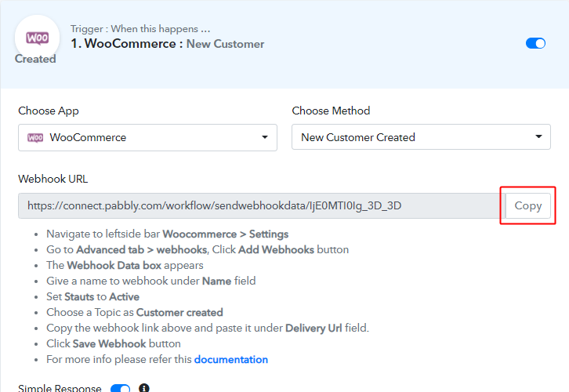Click the trigger title WooCommerce: New Customer
Image resolution: width=569 pixels, height=392 pixels.
(167, 44)
